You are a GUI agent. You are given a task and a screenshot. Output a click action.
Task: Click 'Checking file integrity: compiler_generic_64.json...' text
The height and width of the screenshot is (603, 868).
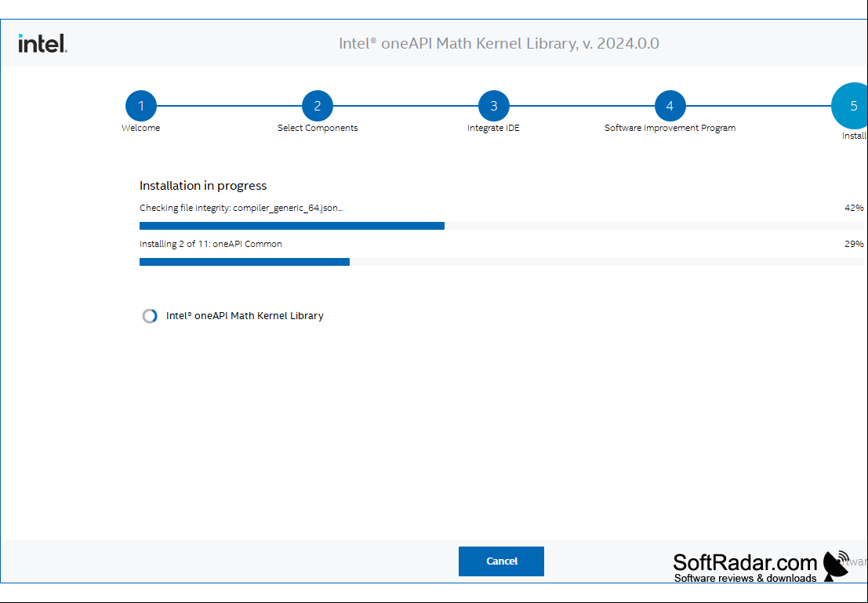[x=242, y=209]
